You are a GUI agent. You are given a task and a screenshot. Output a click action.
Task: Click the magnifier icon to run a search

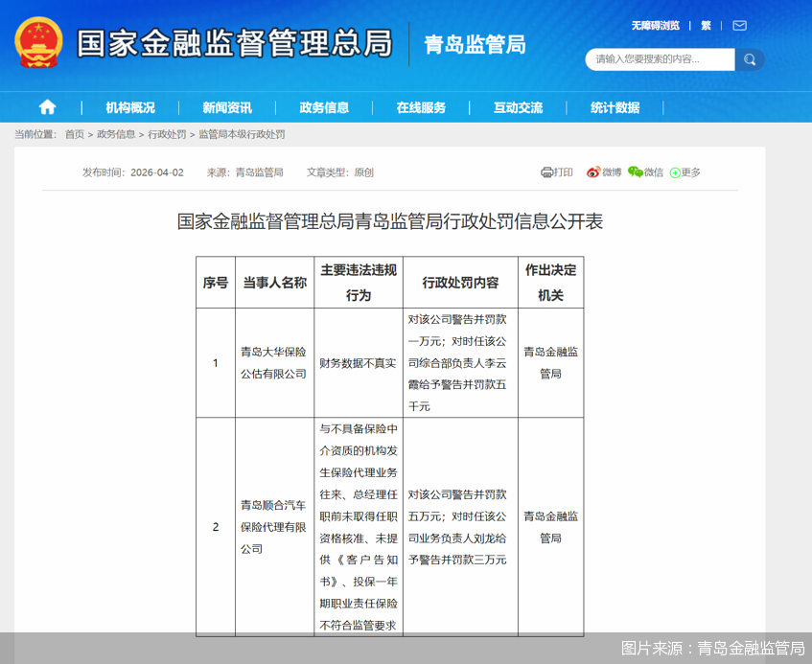[749, 58]
